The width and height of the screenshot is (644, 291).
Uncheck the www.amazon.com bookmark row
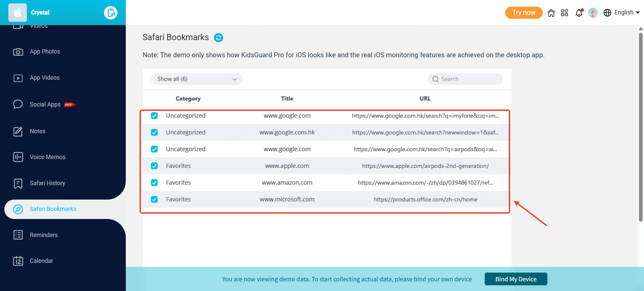coord(154,183)
